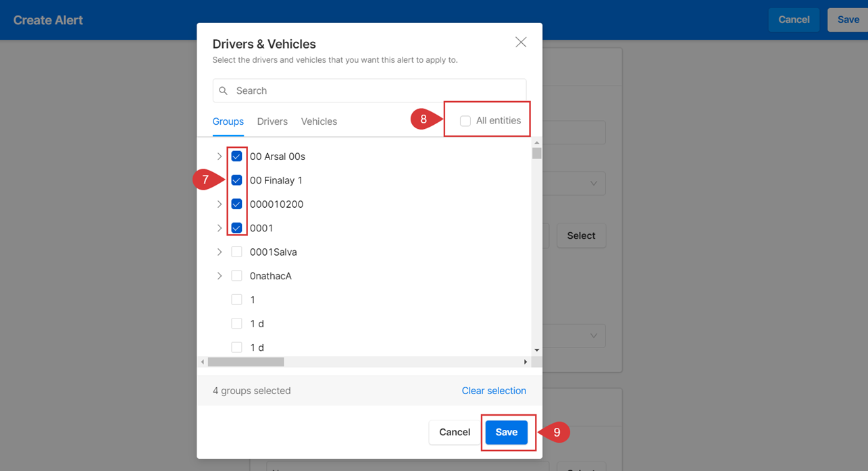
Task: Click Cancel in the dialog
Action: pyautogui.click(x=455, y=432)
